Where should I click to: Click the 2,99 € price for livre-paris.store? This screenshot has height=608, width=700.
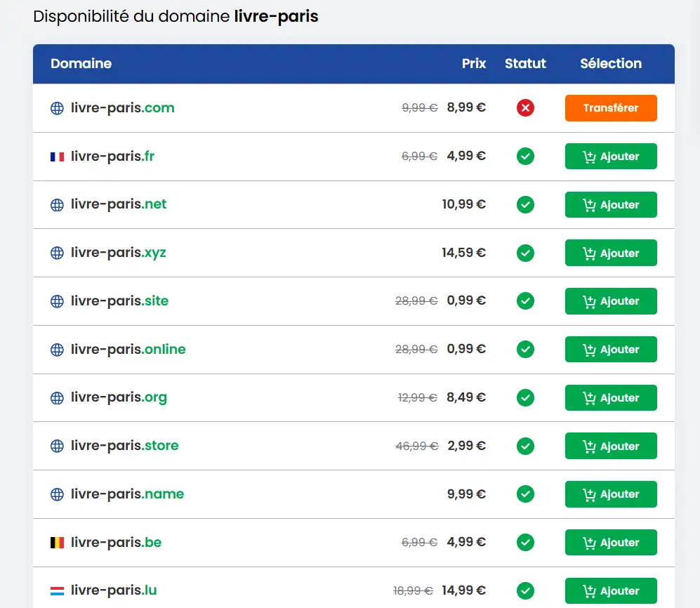click(x=466, y=446)
